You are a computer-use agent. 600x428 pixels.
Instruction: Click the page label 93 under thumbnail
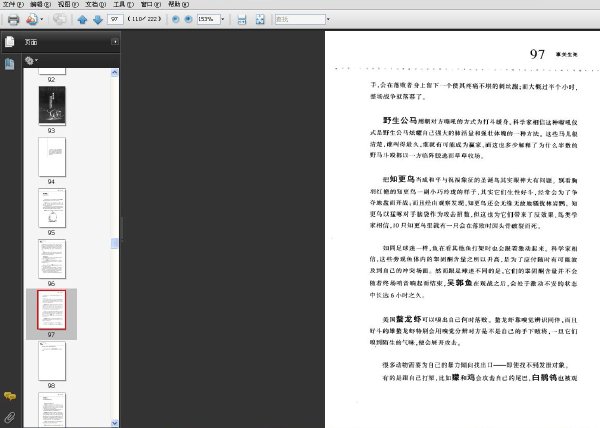[52, 130]
